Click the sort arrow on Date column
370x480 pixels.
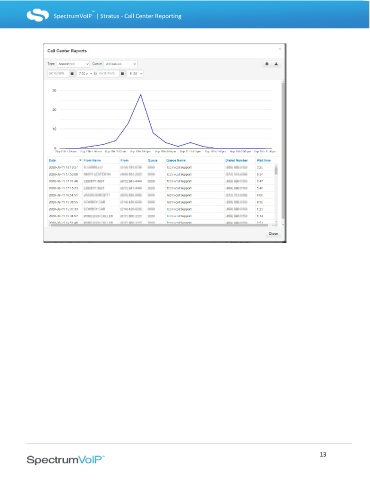80,160
